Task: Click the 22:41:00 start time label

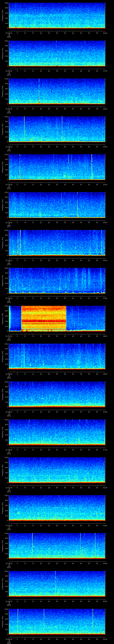Action: click(9, 487)
